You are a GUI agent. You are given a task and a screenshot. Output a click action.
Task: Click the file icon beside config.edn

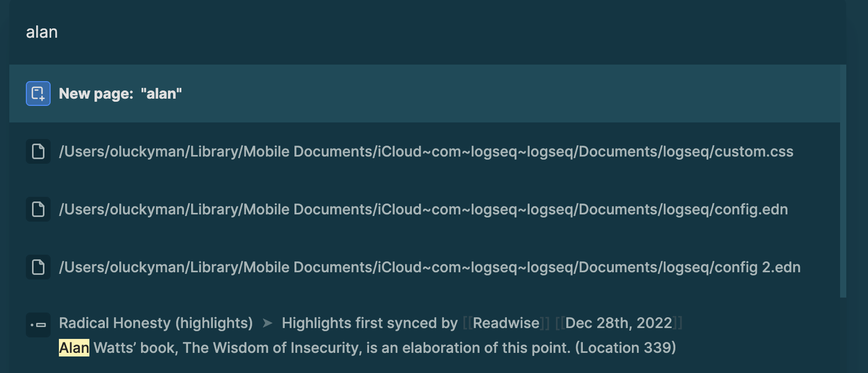click(38, 209)
